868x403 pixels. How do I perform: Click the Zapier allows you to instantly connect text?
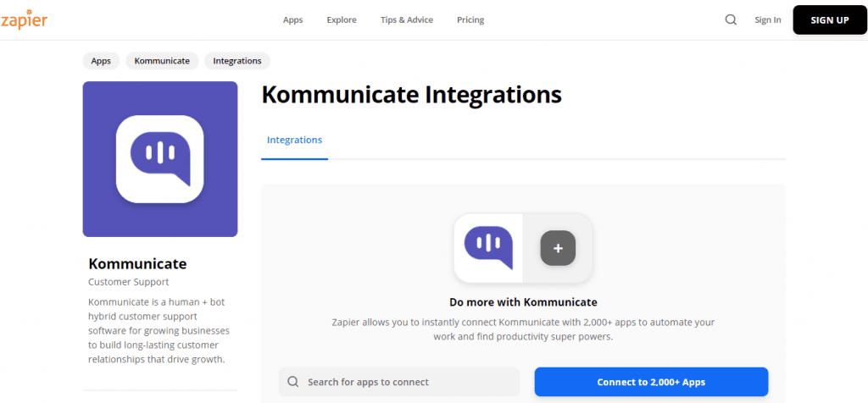tap(523, 329)
